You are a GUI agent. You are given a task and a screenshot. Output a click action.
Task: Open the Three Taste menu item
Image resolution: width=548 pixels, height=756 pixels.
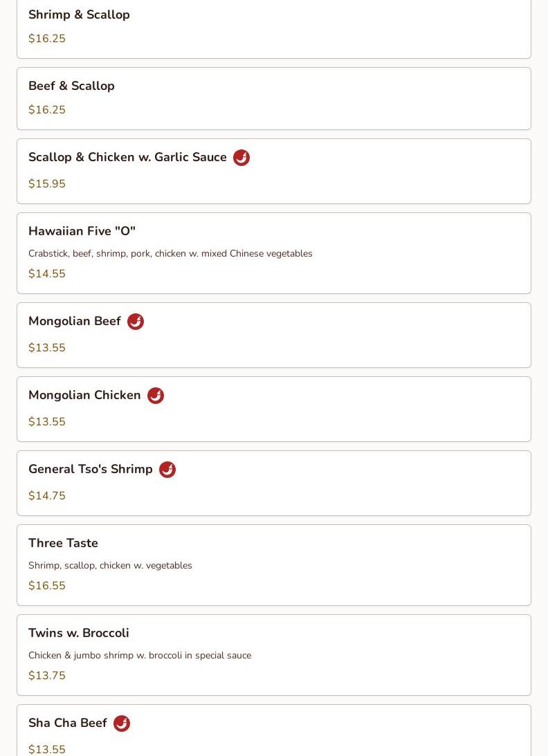(x=63, y=543)
